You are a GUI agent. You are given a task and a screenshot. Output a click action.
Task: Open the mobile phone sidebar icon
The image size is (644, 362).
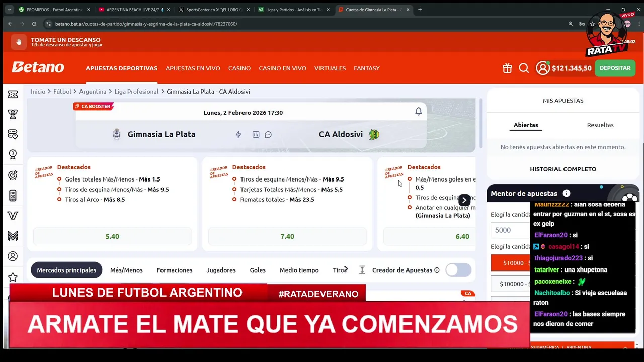(13, 196)
